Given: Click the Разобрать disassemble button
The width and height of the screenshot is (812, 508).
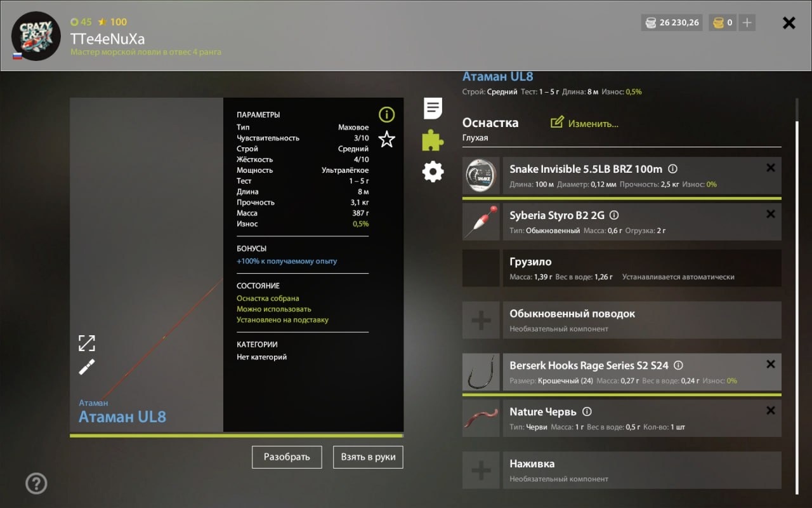Looking at the screenshot, I should [x=287, y=457].
